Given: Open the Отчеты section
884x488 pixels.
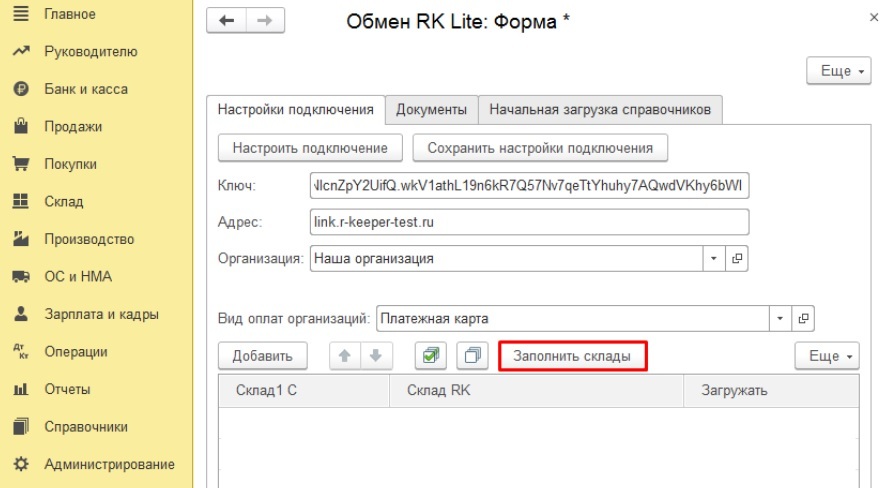Looking at the screenshot, I should (x=67, y=389).
